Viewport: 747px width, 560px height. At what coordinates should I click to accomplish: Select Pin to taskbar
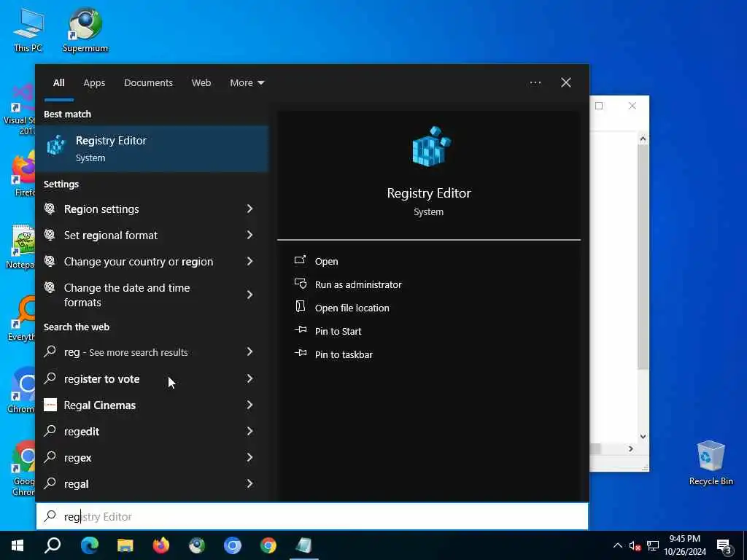click(x=344, y=355)
